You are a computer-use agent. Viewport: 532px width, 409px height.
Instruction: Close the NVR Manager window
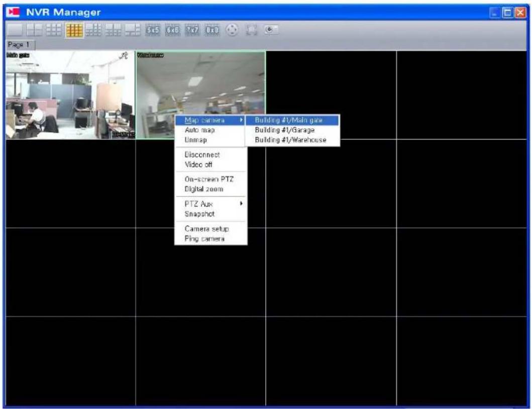point(520,13)
